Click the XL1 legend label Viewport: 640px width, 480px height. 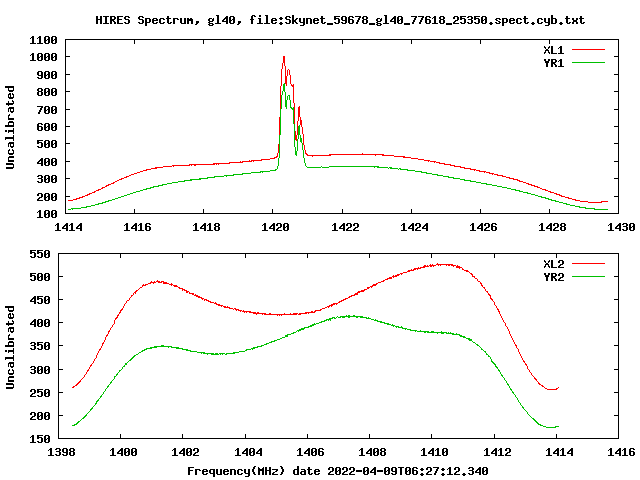coord(553,50)
